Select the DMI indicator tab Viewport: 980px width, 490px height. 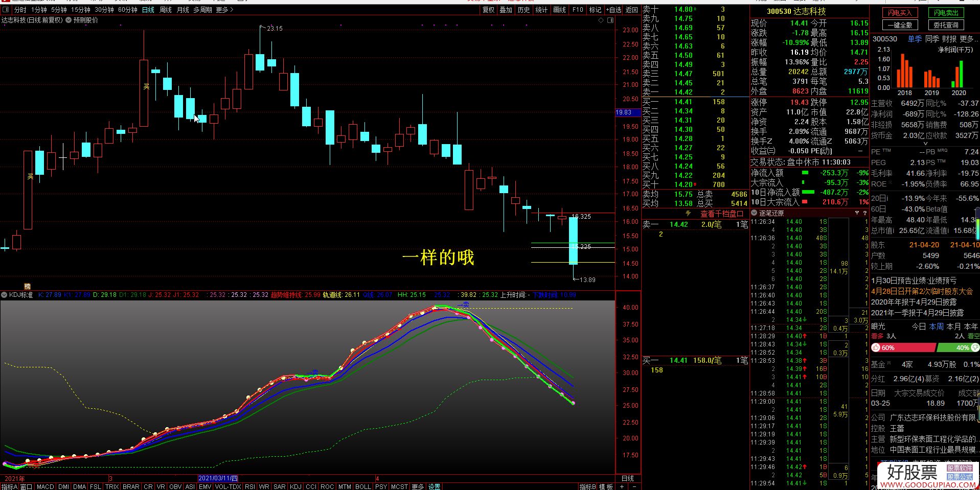63,486
